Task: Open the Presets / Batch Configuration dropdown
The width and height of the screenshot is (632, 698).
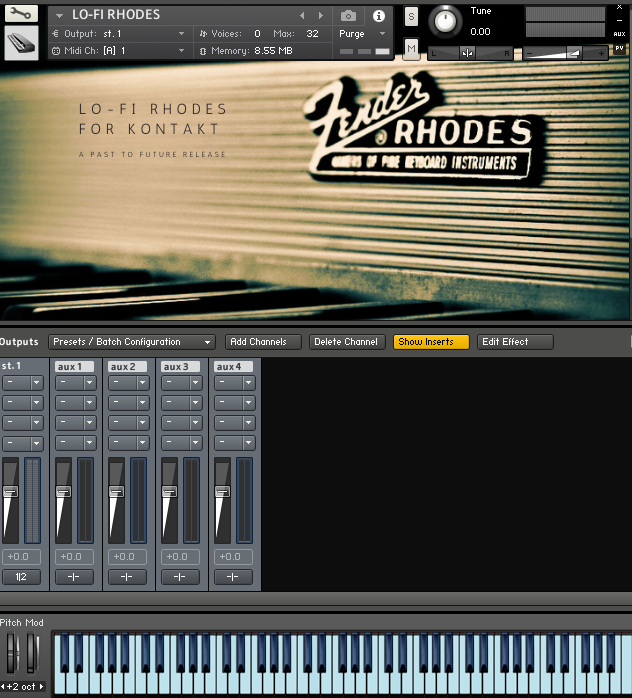Action: [131, 342]
